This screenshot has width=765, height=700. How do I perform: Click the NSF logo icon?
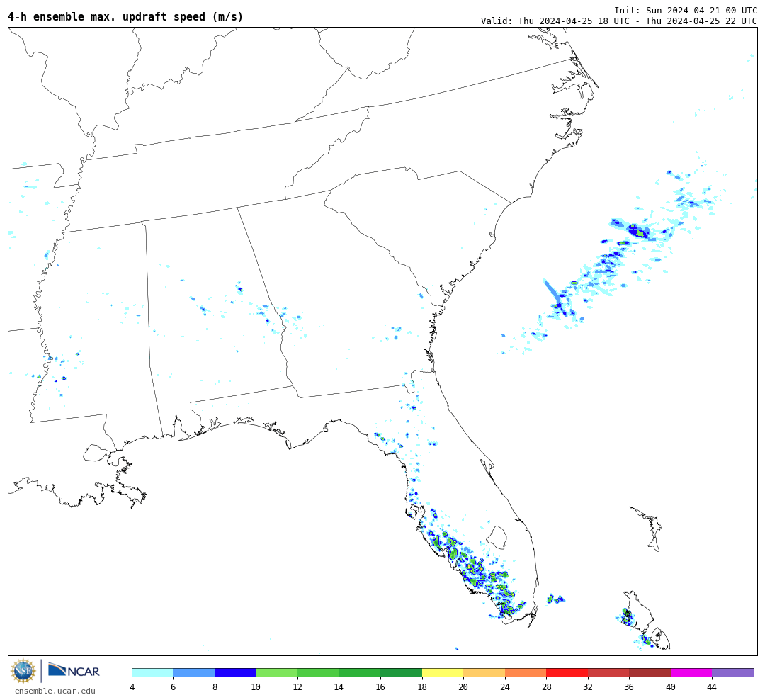[x=23, y=671]
